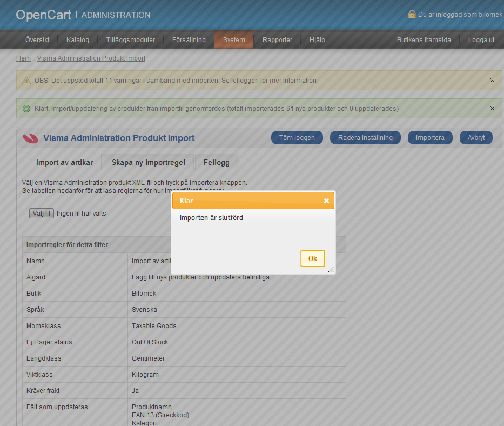Follow the Hem breadcrumb link
The image size is (504, 426).
click(23, 58)
